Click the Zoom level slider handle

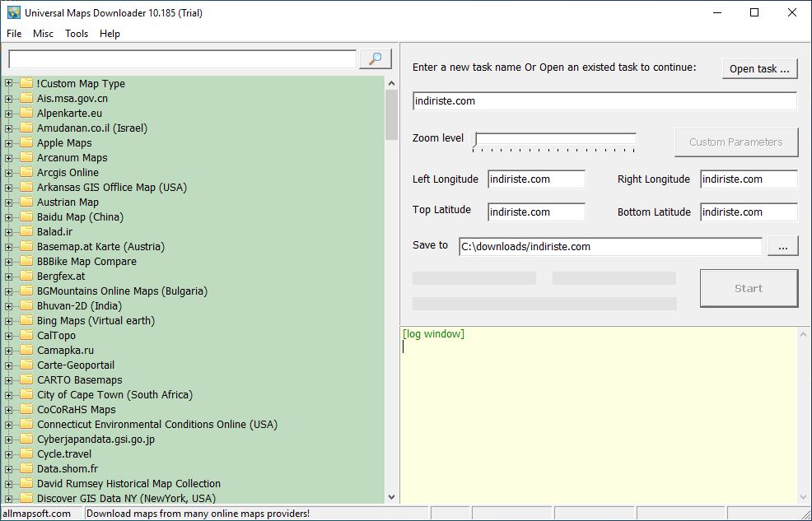coord(475,140)
